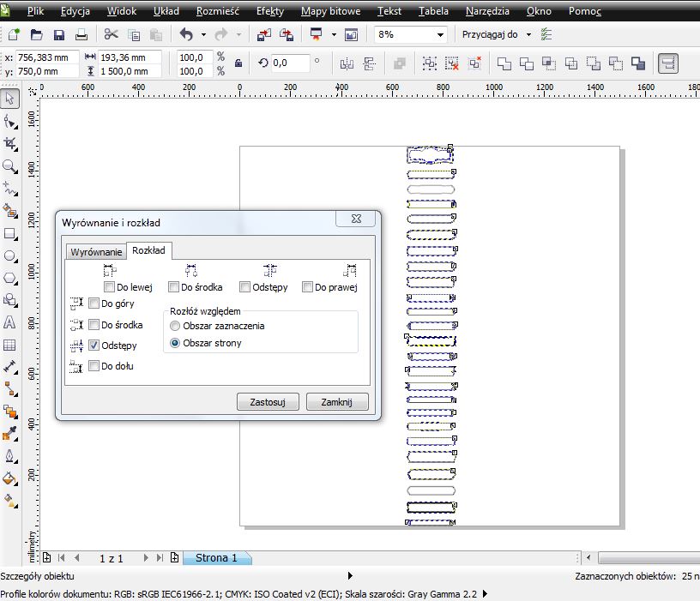Pick the Rectangle tool
This screenshot has width=700, height=601.
tap(10, 233)
